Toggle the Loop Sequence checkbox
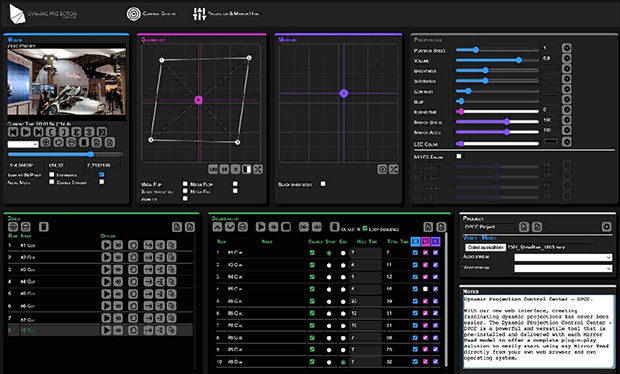620x374 pixels. click(x=365, y=228)
